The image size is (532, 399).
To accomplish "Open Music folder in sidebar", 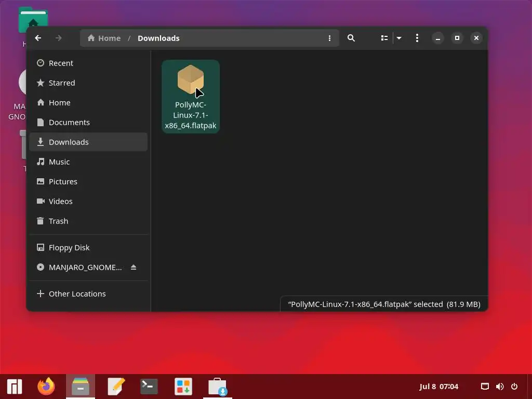I will [88, 162].
